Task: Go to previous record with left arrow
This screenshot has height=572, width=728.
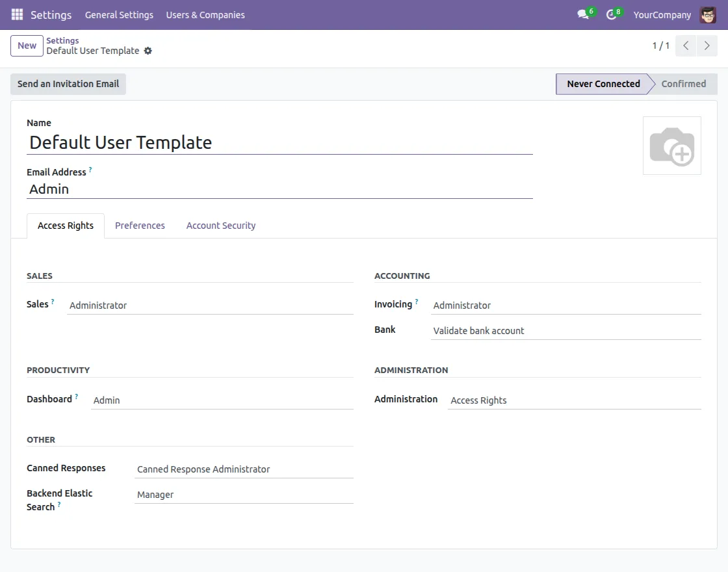Action: point(686,45)
